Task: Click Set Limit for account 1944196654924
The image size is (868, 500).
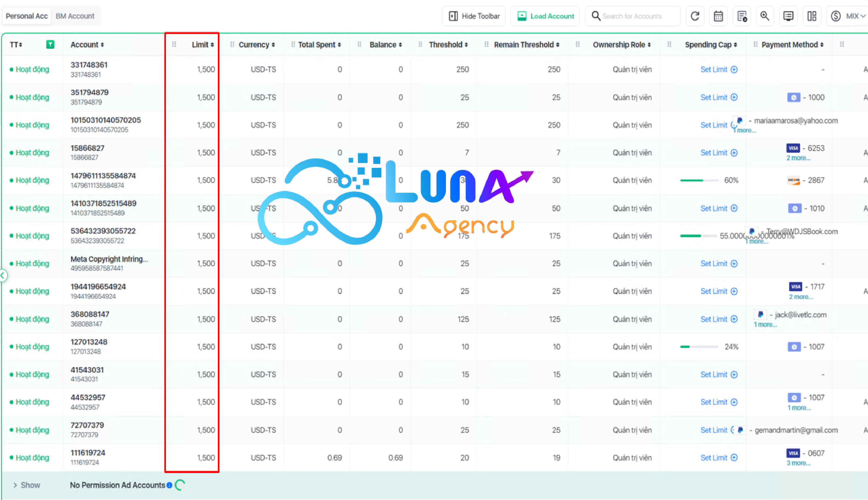Action: pyautogui.click(x=713, y=291)
